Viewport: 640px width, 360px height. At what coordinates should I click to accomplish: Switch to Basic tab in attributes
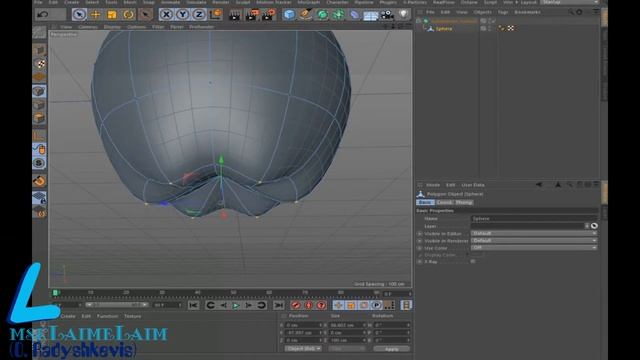424,202
